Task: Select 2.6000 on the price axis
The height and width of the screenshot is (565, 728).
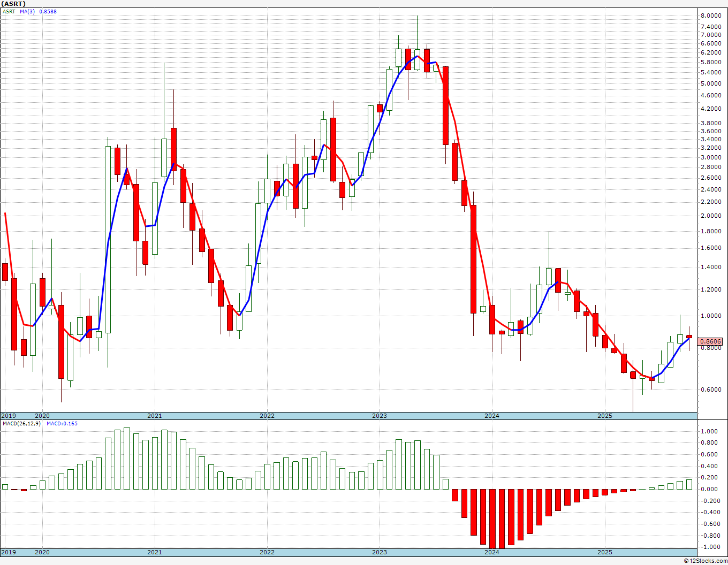Action: coord(710,178)
